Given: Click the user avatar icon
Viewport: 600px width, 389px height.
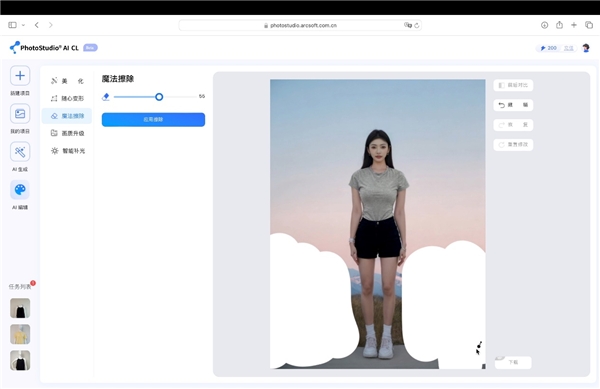Looking at the screenshot, I should tap(586, 48).
